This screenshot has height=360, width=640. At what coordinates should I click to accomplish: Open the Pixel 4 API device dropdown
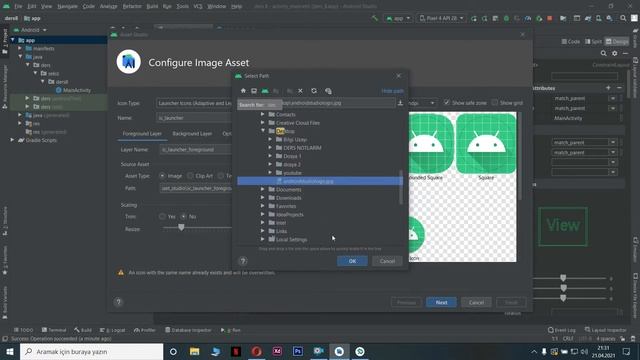coord(441,18)
